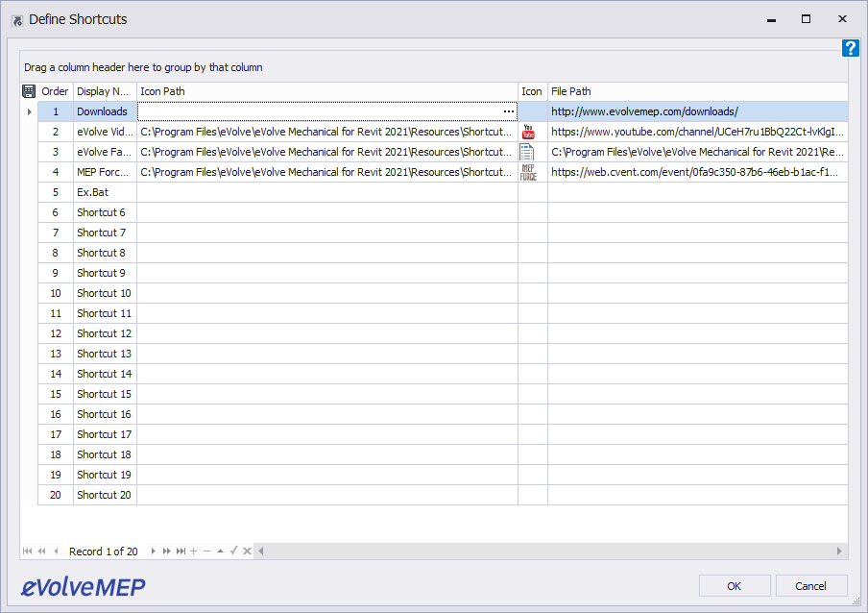Screen dimensions: 868x613
Task: Select the Shortcut 12 cell
Action: click(x=105, y=333)
